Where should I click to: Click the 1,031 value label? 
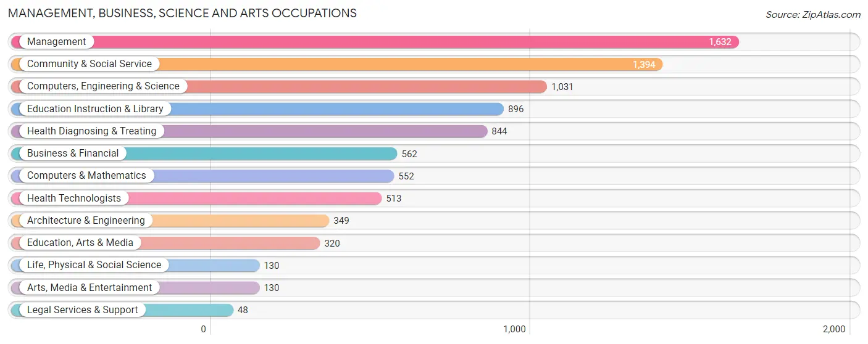(x=562, y=87)
